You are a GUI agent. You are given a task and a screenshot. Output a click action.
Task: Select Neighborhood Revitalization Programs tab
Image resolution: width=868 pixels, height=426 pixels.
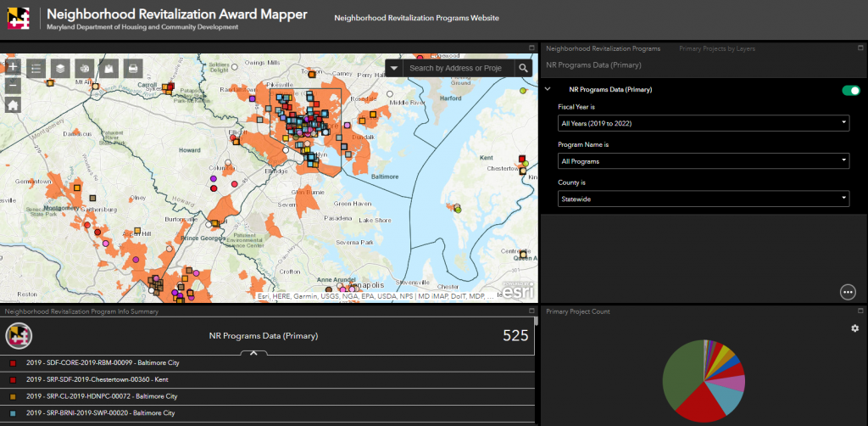(x=604, y=48)
